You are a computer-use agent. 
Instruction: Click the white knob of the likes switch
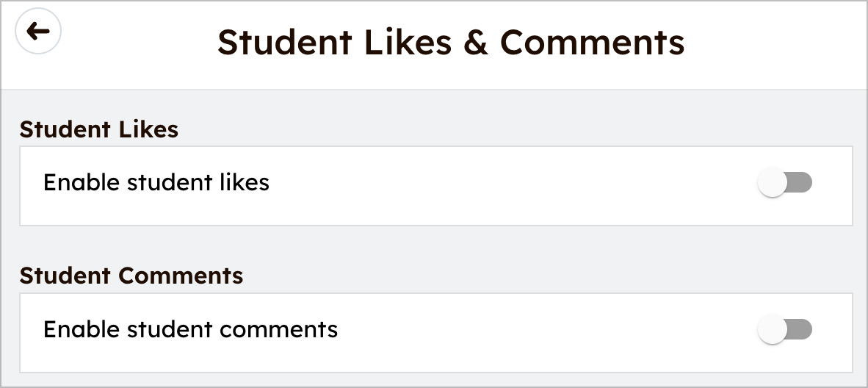click(x=772, y=183)
